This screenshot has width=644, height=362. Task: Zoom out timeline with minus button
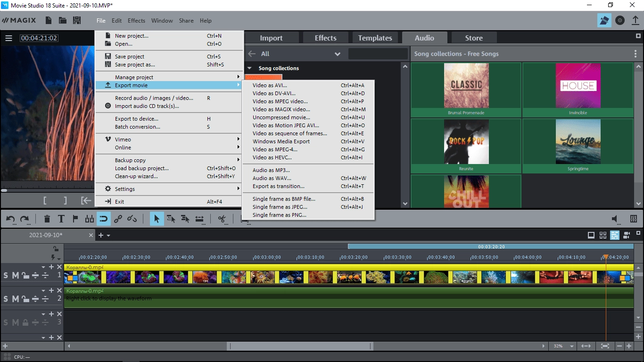pos(619,346)
